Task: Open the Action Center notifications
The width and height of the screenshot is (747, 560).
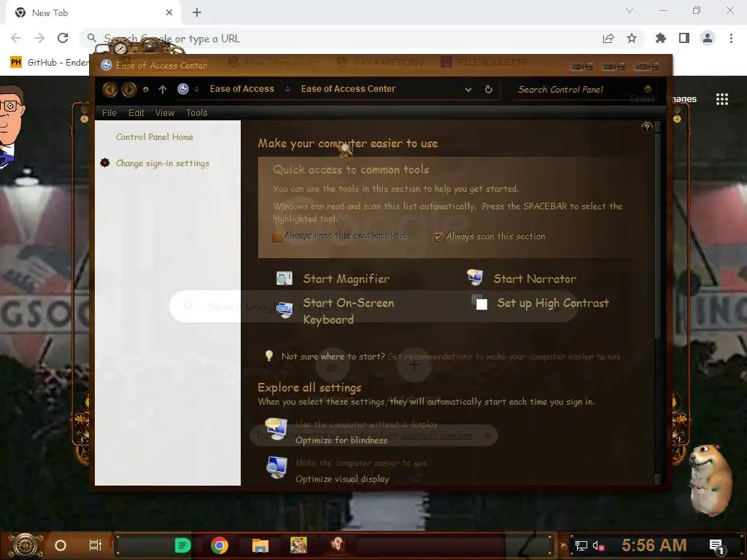Action: coord(717,546)
